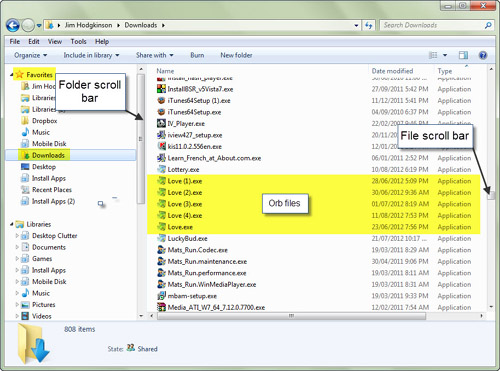The height and width of the screenshot is (371, 500).
Task: Open the View menu
Action: [55, 41]
